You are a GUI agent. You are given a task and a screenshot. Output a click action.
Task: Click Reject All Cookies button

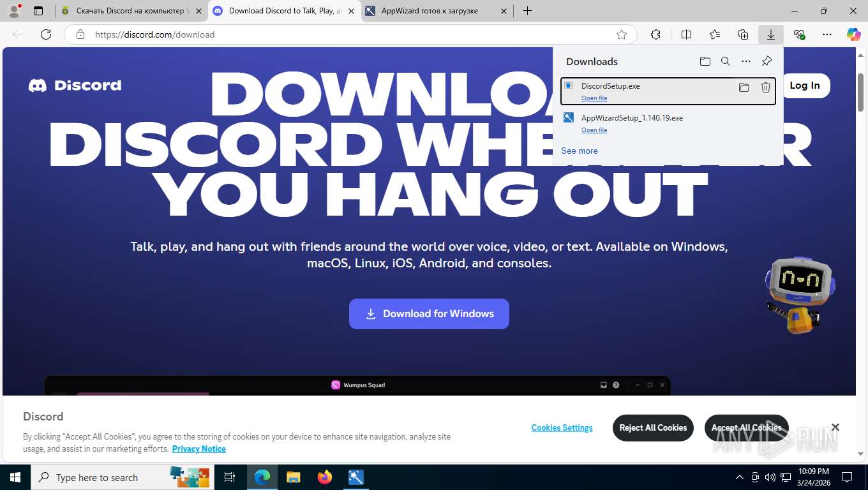click(653, 428)
